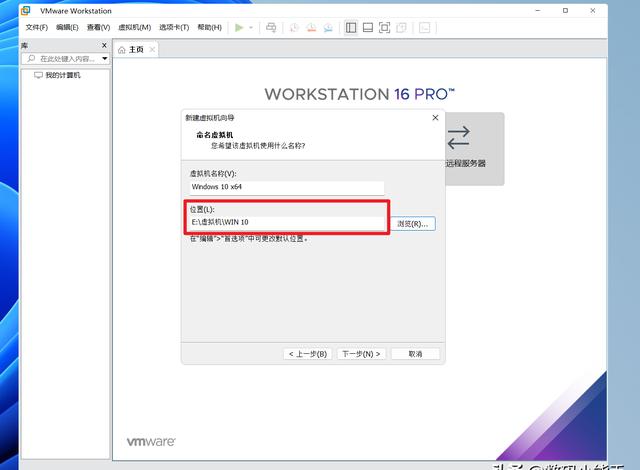
Task: Click the home icon on the 主页 tab
Action: coord(121,50)
